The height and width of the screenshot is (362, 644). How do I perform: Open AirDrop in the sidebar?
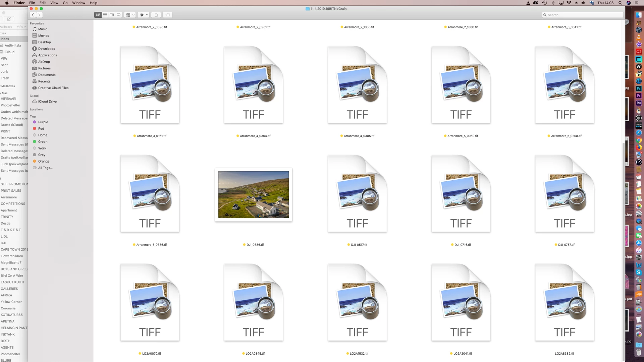44,62
